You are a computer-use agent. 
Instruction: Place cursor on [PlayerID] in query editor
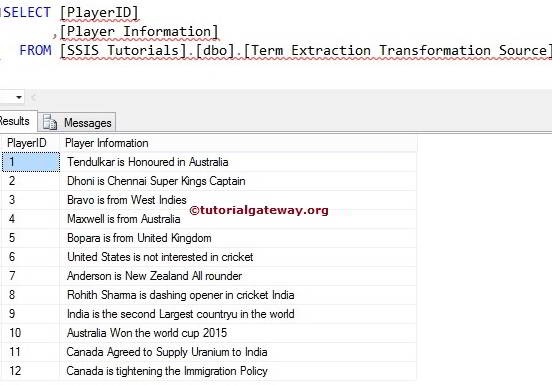pyautogui.click(x=99, y=13)
